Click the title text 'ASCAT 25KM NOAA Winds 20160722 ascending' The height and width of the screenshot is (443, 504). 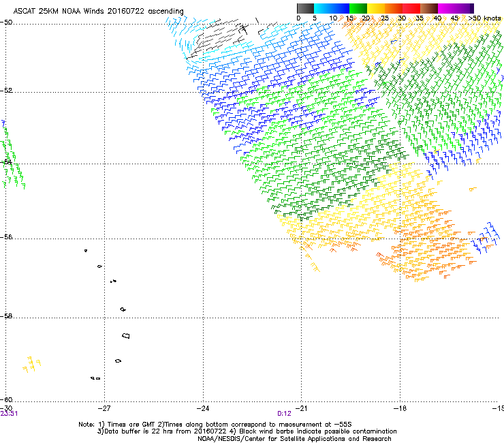tap(98, 12)
